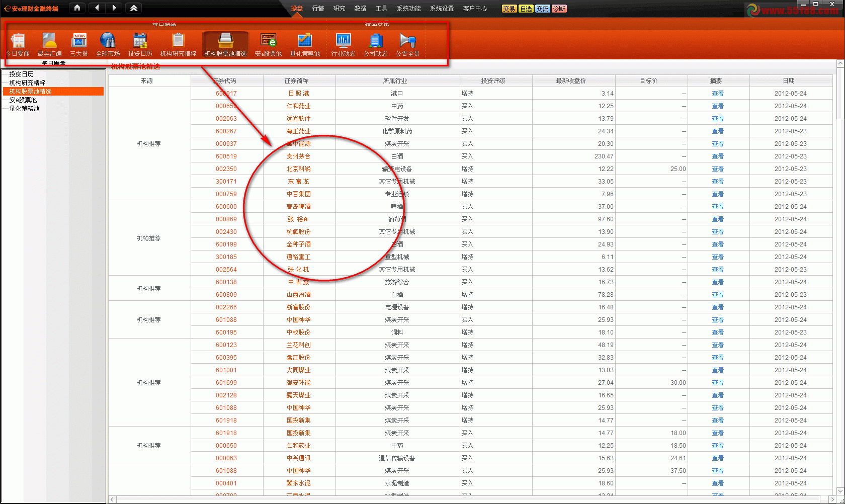Image resolution: width=845 pixels, height=504 pixels.
Task: Open 系统功能 menu
Action: (409, 9)
